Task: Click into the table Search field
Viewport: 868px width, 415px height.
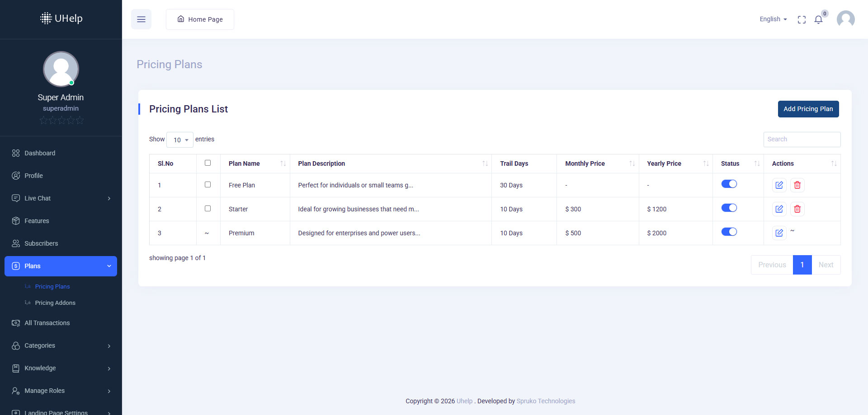Action: (802, 140)
